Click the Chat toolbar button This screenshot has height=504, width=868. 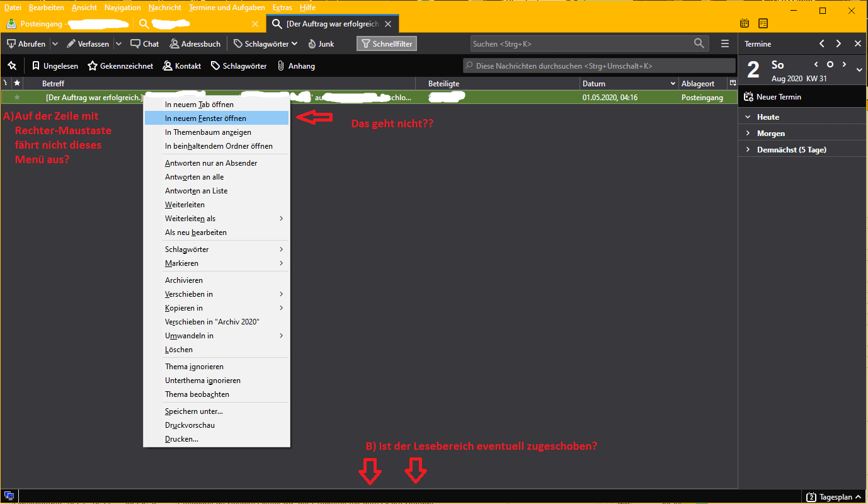[x=145, y=44]
